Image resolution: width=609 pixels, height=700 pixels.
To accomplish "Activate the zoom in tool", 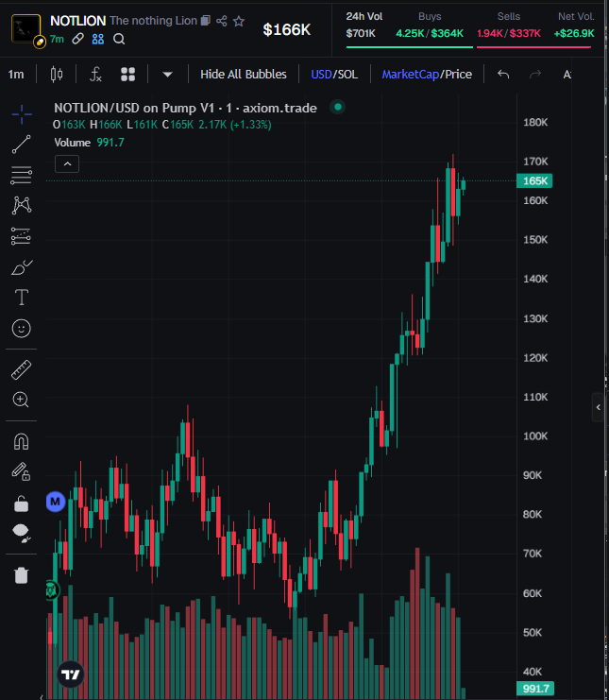I will pos(22,400).
